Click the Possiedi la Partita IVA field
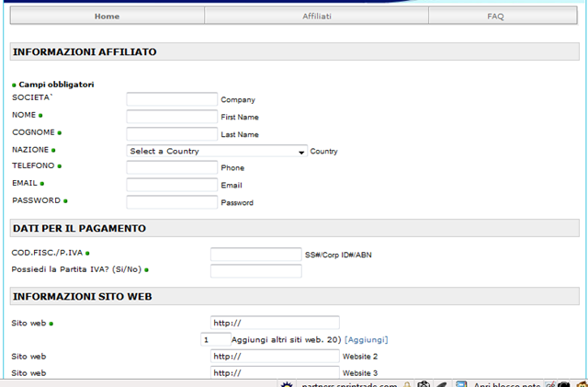The height and width of the screenshot is (387, 588). [255, 270]
